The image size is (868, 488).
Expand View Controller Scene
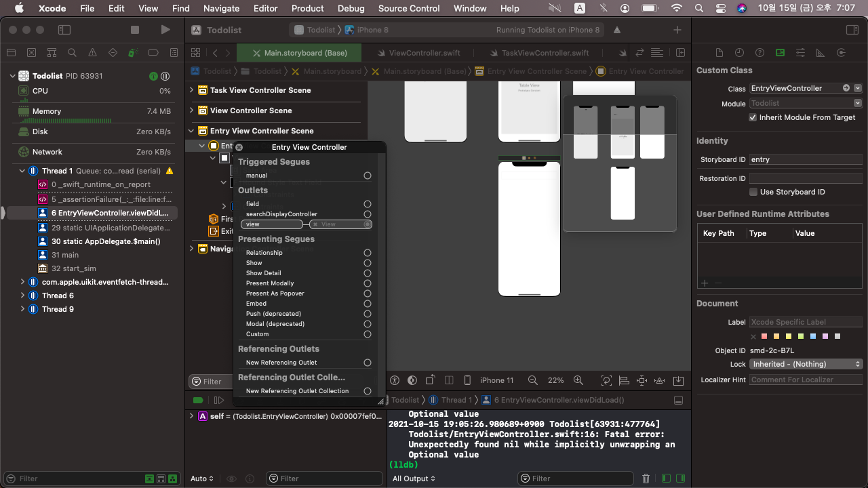[x=192, y=110]
